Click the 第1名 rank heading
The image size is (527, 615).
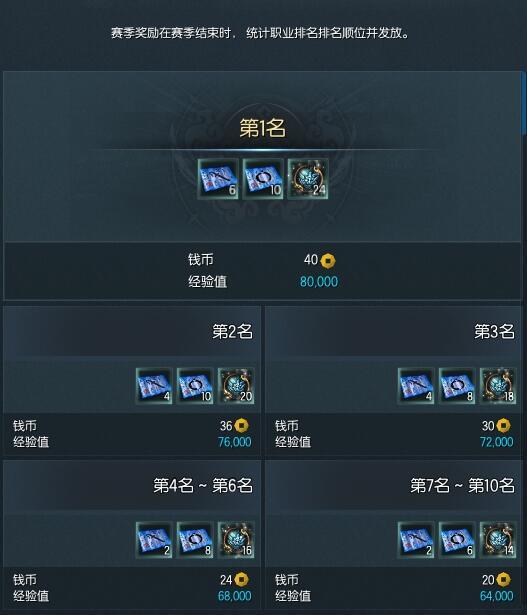pos(262,128)
